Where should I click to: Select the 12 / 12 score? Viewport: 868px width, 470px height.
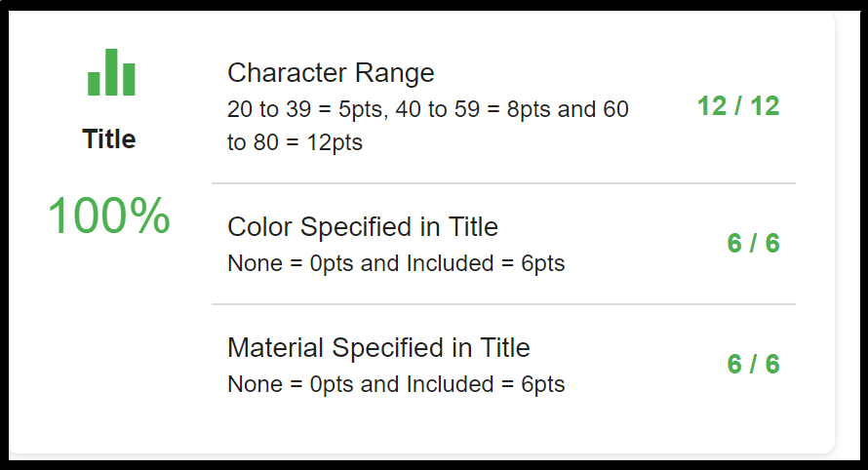pyautogui.click(x=738, y=105)
